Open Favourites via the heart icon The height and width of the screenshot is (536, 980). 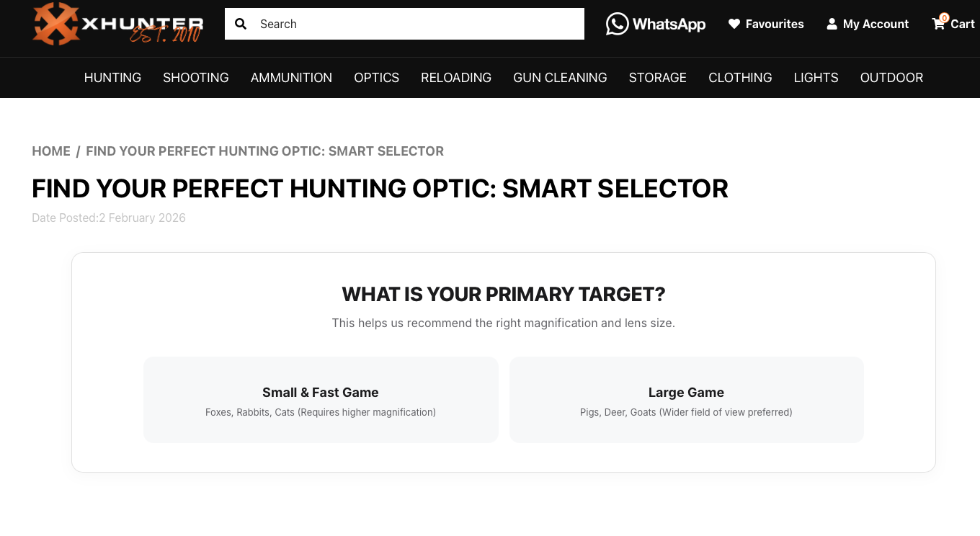735,23
